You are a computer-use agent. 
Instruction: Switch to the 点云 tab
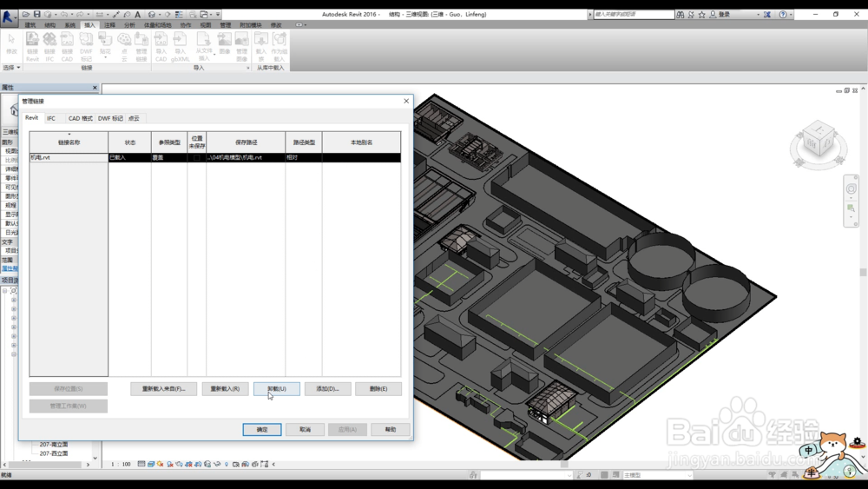[x=134, y=118]
